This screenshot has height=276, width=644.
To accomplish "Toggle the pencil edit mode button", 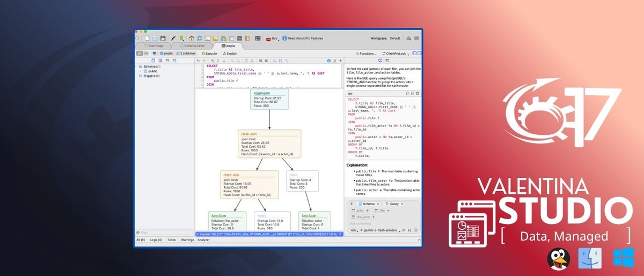I will click(140, 53).
